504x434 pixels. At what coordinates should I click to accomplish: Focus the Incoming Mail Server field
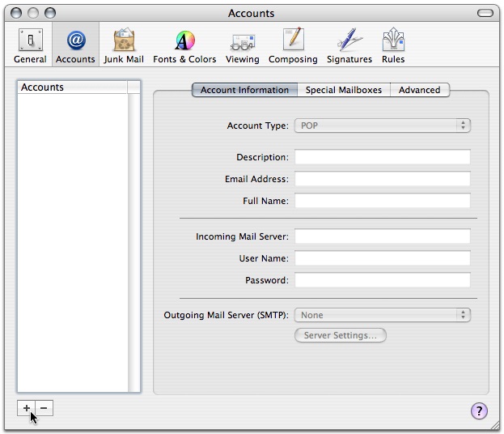point(383,236)
